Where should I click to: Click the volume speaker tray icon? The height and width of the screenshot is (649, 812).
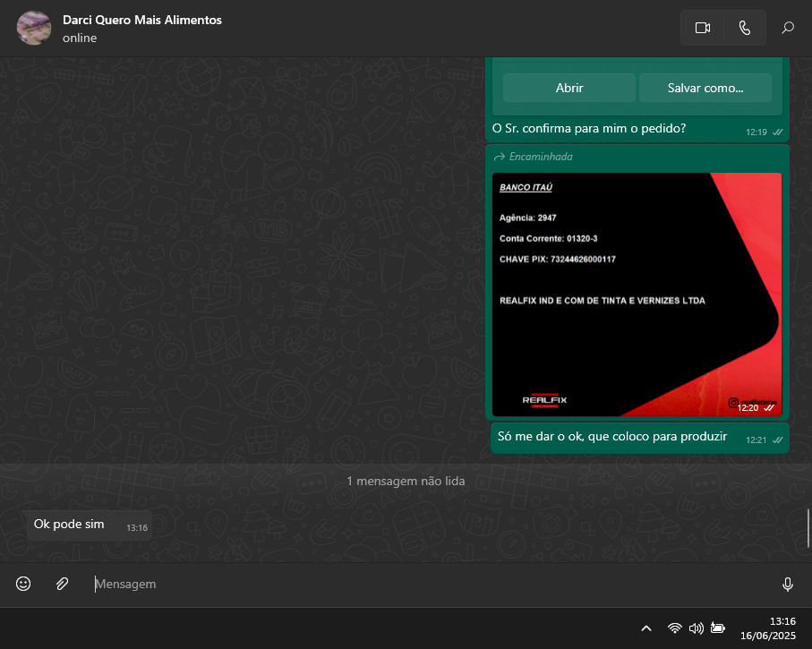click(696, 628)
